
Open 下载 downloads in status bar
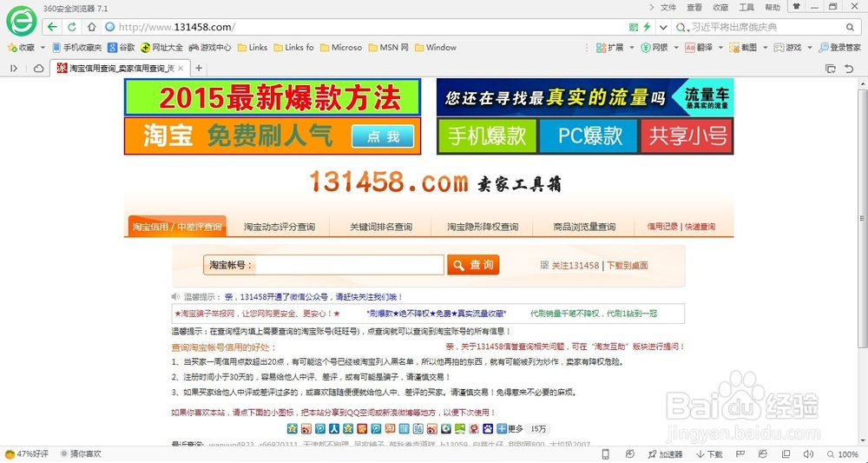click(710, 454)
